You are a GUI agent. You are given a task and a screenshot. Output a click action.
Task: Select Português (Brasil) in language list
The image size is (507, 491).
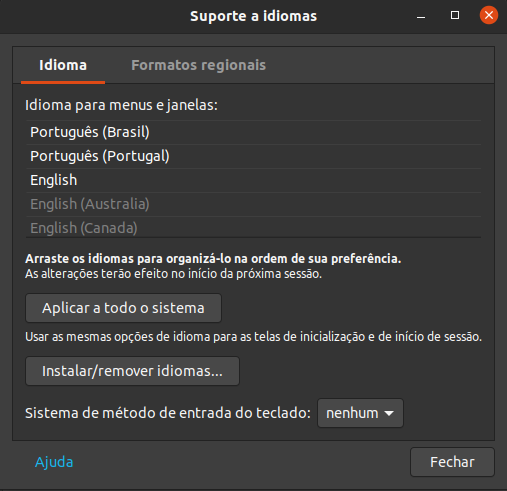pyautogui.click(x=253, y=132)
